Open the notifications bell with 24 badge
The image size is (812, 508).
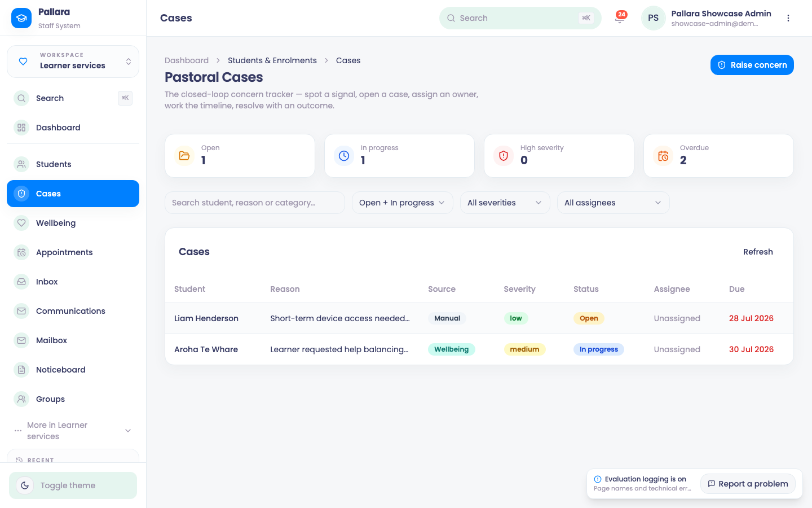pos(620,17)
